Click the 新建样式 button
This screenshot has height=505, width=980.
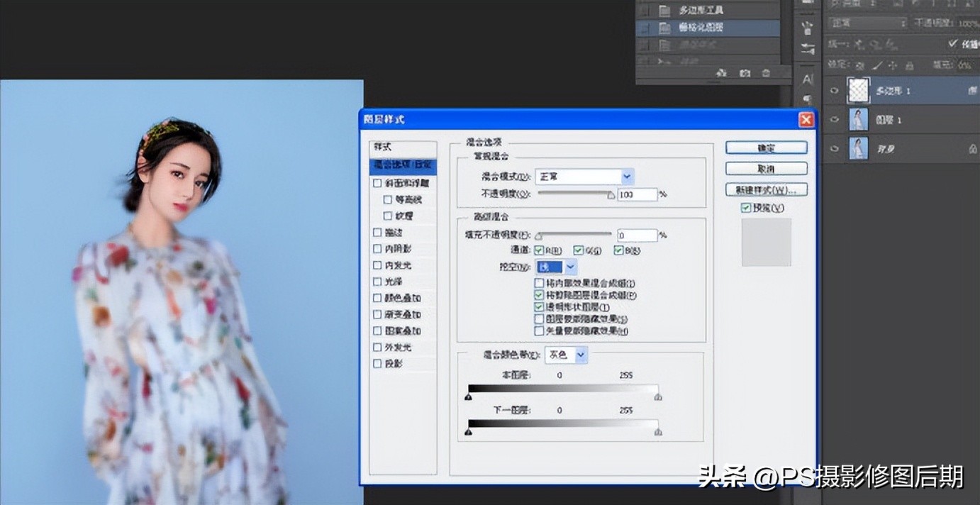(766, 189)
